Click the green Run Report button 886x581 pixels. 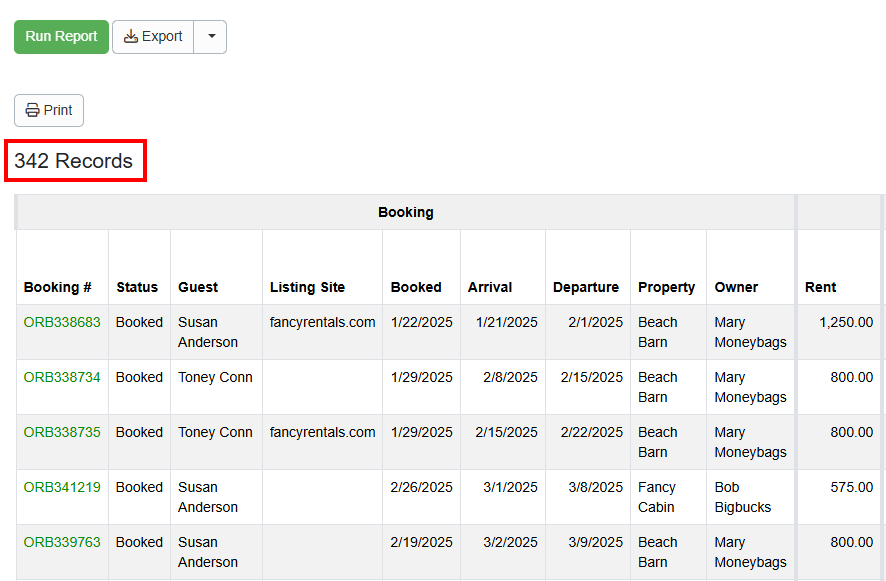click(61, 37)
